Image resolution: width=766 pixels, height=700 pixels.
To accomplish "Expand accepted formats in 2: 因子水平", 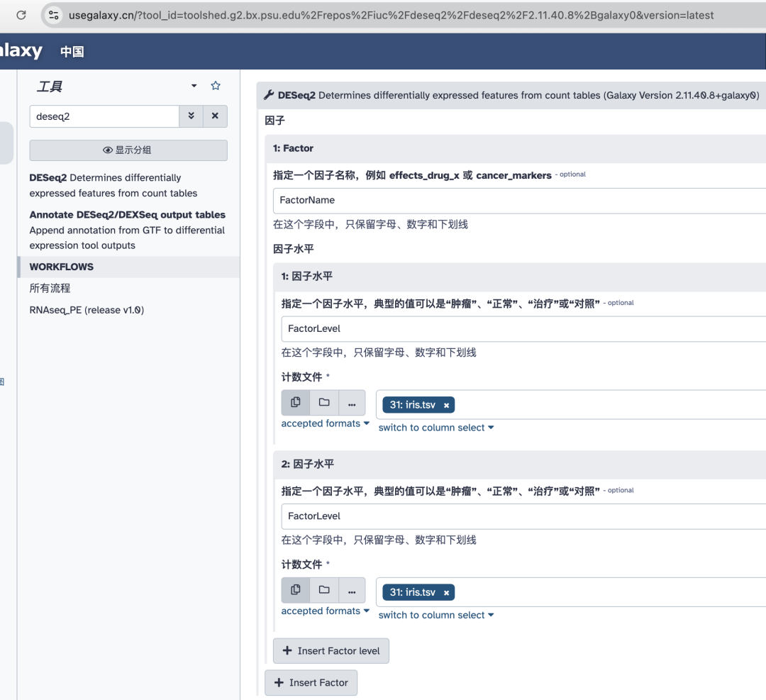I will click(x=325, y=611).
